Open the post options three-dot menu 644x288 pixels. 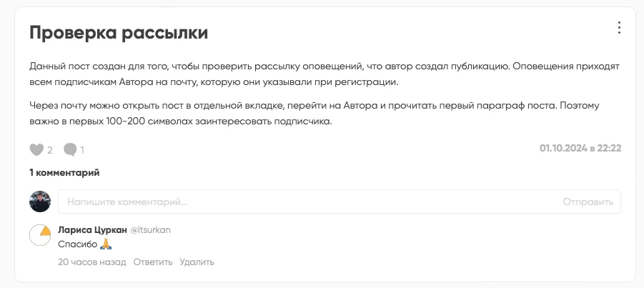(619, 29)
